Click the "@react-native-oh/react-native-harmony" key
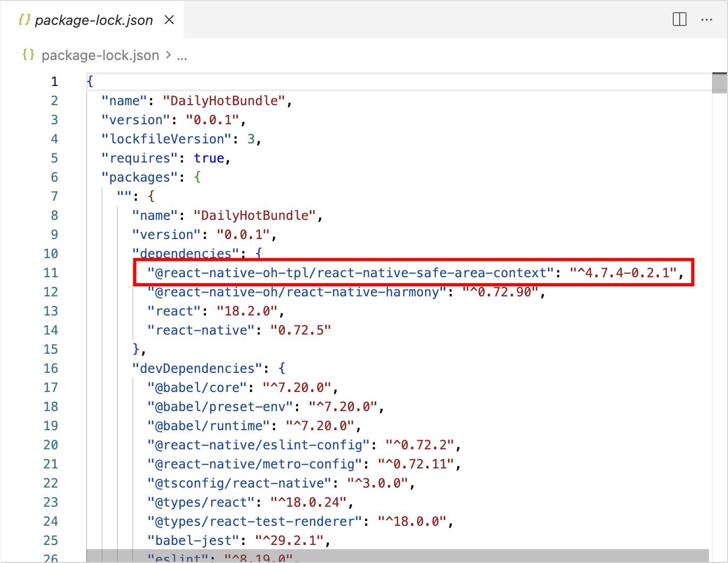Image resolution: width=728 pixels, height=563 pixels. click(x=298, y=292)
